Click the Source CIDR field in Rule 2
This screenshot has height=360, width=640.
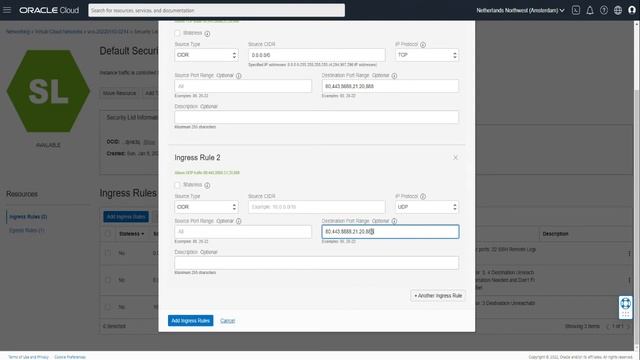tap(316, 207)
